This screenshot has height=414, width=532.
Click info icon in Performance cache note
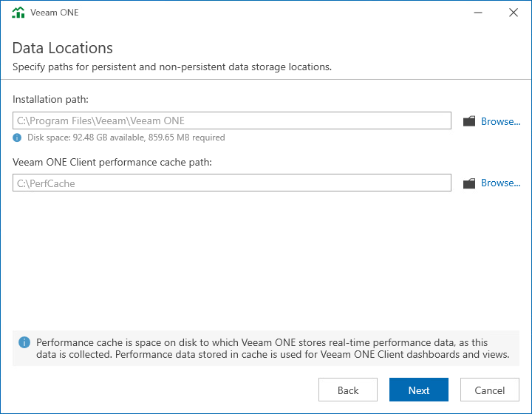(x=24, y=342)
